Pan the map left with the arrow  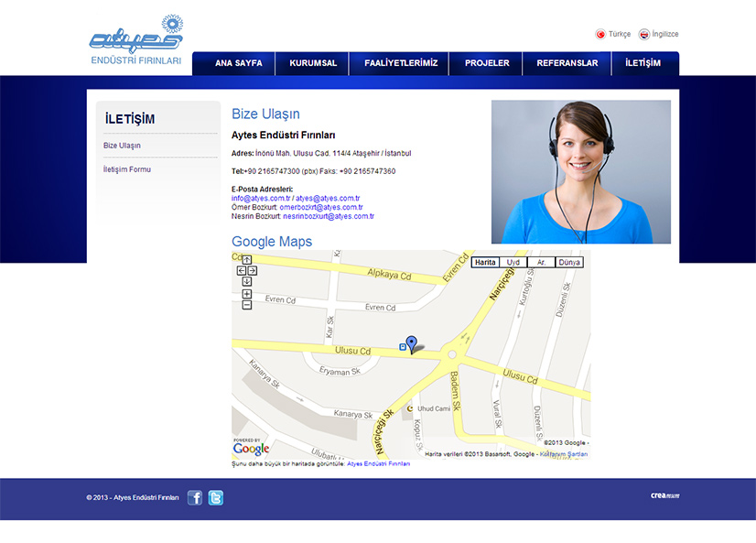(x=242, y=271)
